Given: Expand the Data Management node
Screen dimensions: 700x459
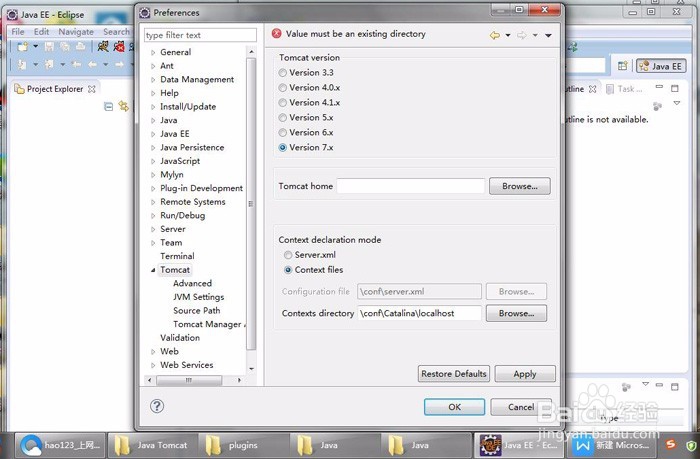Looking at the screenshot, I should (x=153, y=80).
